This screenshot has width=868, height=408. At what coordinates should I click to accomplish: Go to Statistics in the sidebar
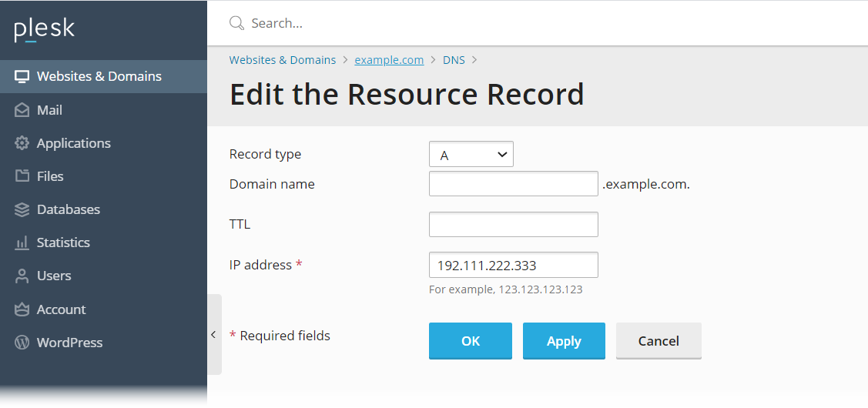click(x=63, y=242)
